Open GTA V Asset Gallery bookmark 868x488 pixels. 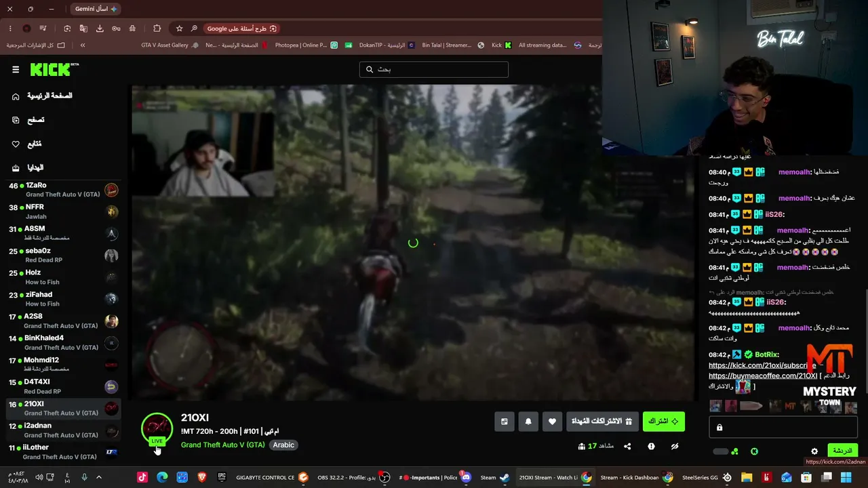click(170, 45)
